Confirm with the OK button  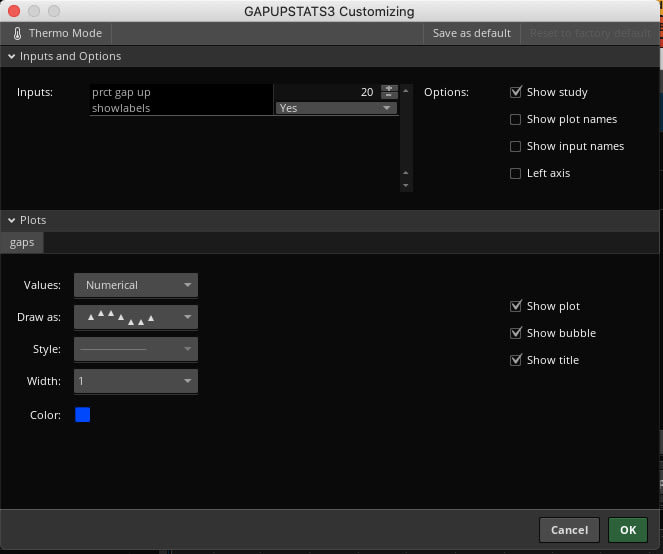click(628, 530)
